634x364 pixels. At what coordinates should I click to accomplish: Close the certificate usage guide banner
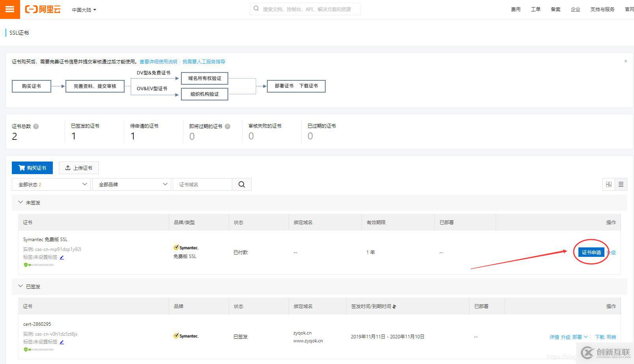[625, 61]
